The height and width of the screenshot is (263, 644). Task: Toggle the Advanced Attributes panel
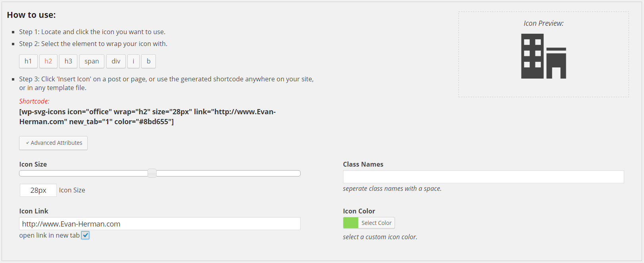pos(53,143)
